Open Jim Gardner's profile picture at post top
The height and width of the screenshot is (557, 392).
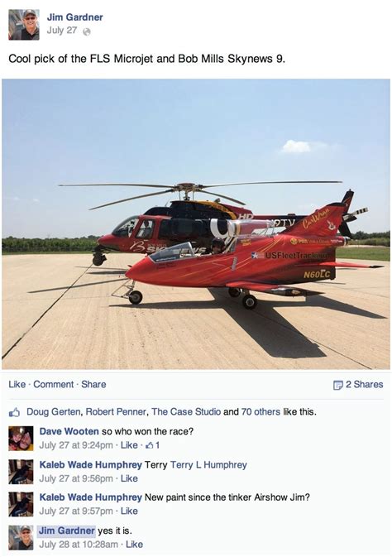coord(24,25)
